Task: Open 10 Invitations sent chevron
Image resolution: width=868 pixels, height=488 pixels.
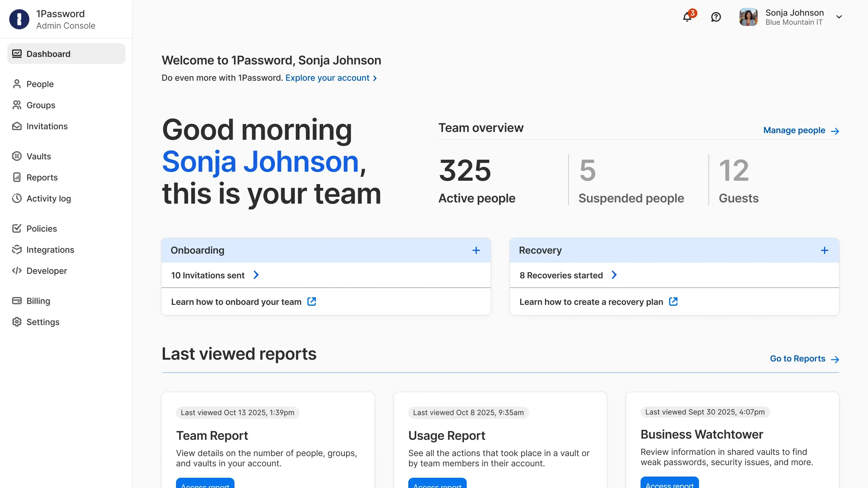Action: (256, 275)
